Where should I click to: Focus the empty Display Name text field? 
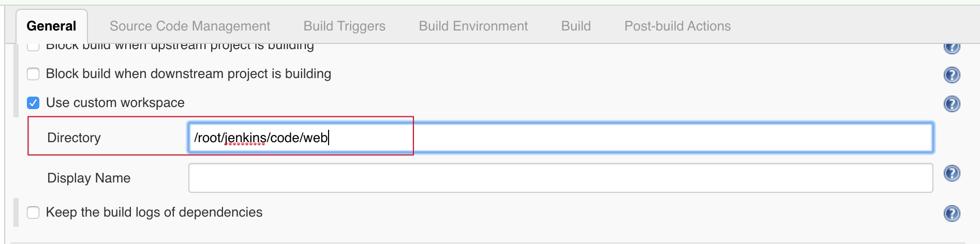coord(560,178)
